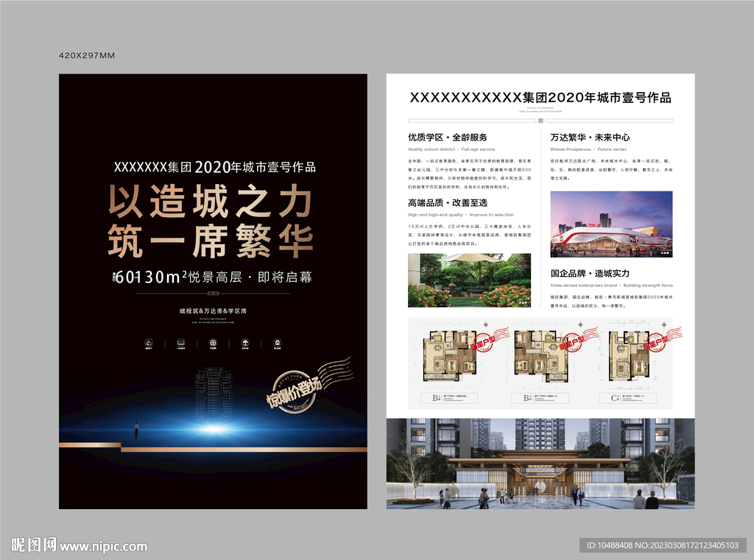Image resolution: width=754 pixels, height=560 pixels.
Task: Click the small square ornament between the header bars
Action: pyautogui.click(x=540, y=121)
